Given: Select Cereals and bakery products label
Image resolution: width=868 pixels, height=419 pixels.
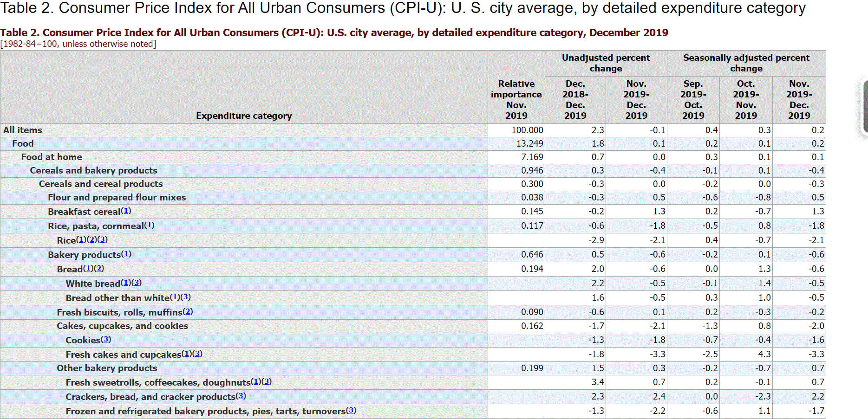Looking at the screenshot, I should [x=94, y=170].
